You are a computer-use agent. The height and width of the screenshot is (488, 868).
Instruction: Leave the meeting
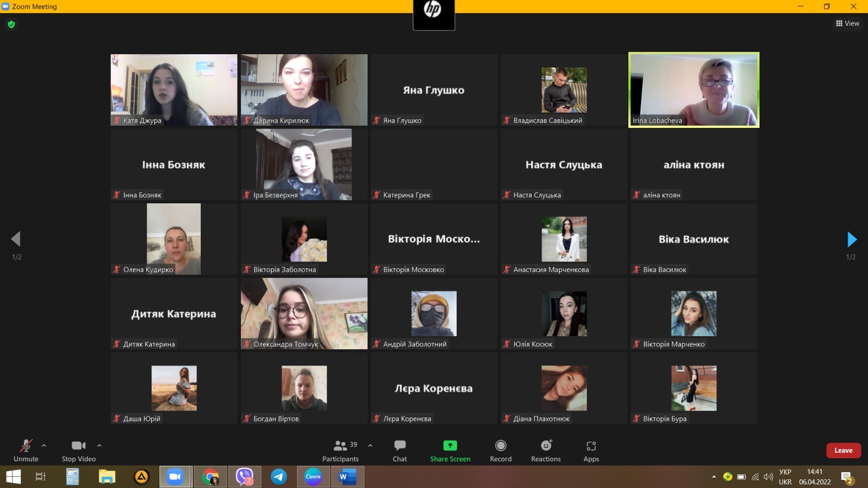(x=843, y=451)
